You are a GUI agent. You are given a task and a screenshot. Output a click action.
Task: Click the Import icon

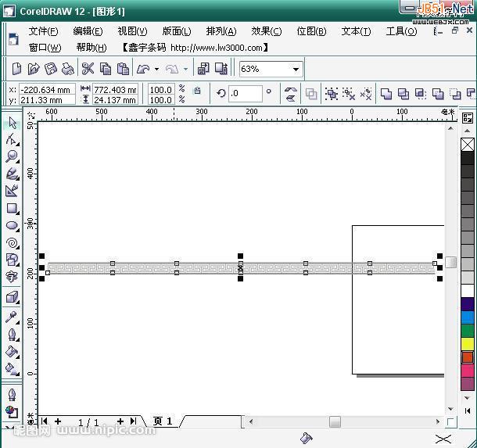point(203,69)
